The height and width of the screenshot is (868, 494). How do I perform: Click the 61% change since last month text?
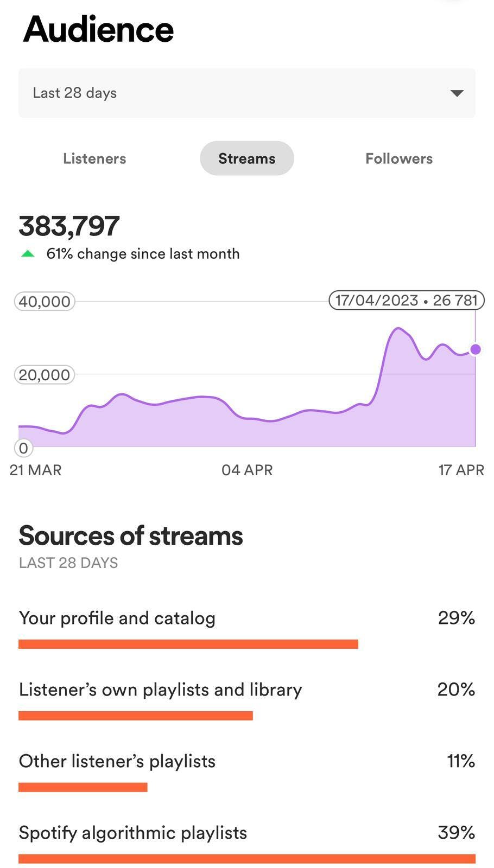pyautogui.click(x=143, y=254)
